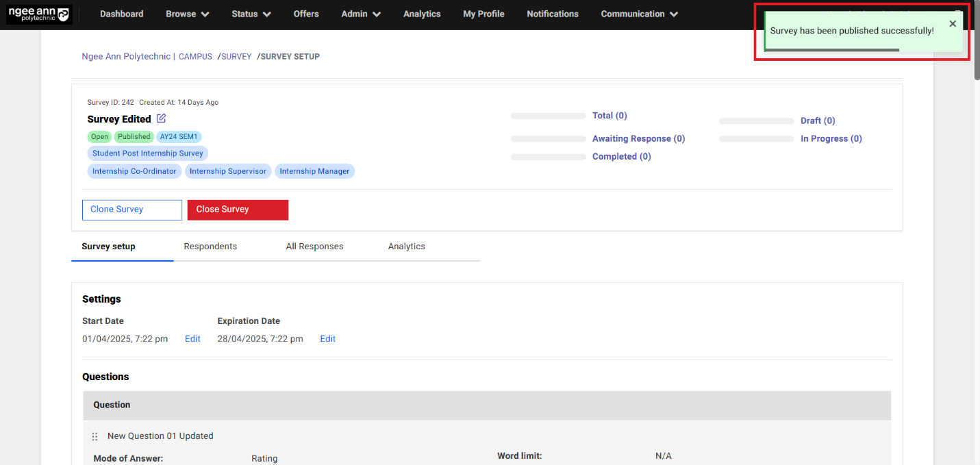The image size is (980, 465).
Task: Grab the drag handle for New Question 01
Action: pyautogui.click(x=95, y=436)
